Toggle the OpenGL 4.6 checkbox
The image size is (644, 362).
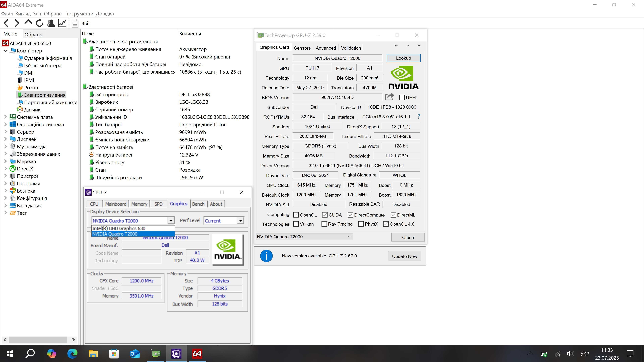coord(386,224)
